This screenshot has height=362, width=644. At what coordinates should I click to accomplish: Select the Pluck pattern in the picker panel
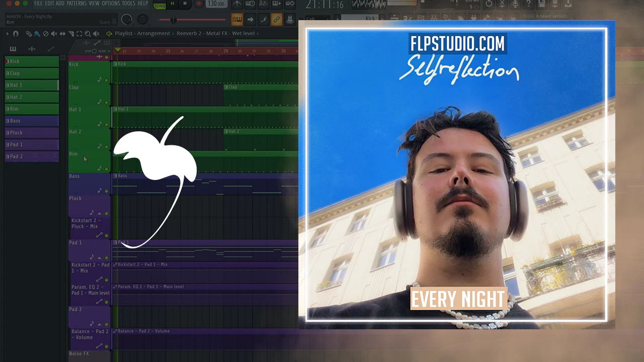[32, 133]
